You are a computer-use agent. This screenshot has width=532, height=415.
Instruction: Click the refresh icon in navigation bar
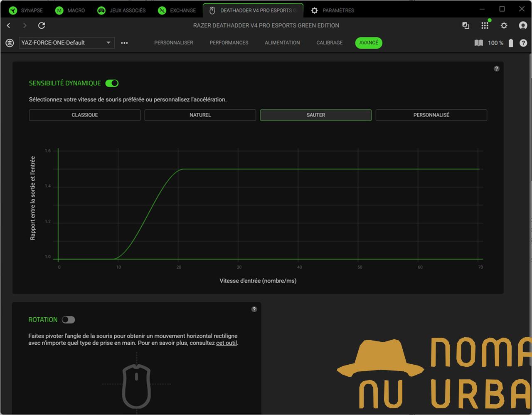coord(42,26)
